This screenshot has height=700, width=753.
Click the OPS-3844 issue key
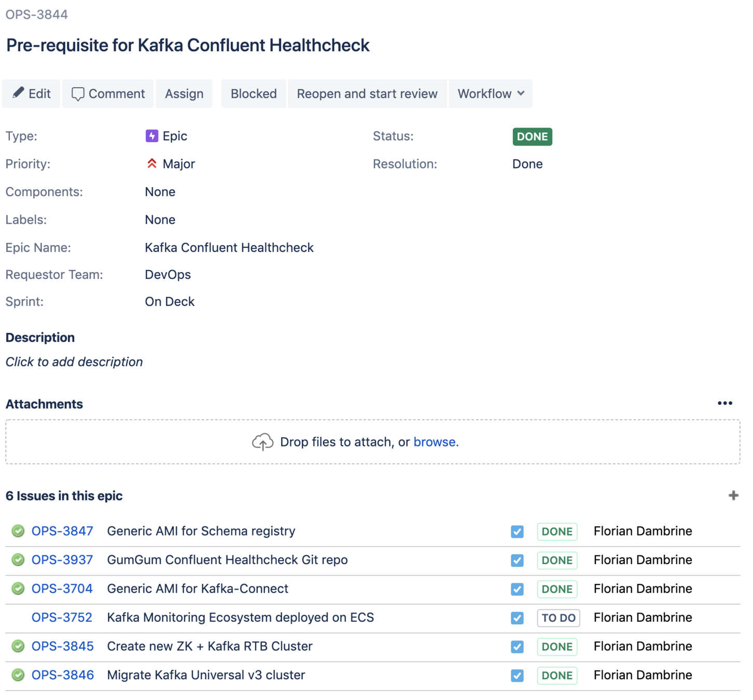37,15
